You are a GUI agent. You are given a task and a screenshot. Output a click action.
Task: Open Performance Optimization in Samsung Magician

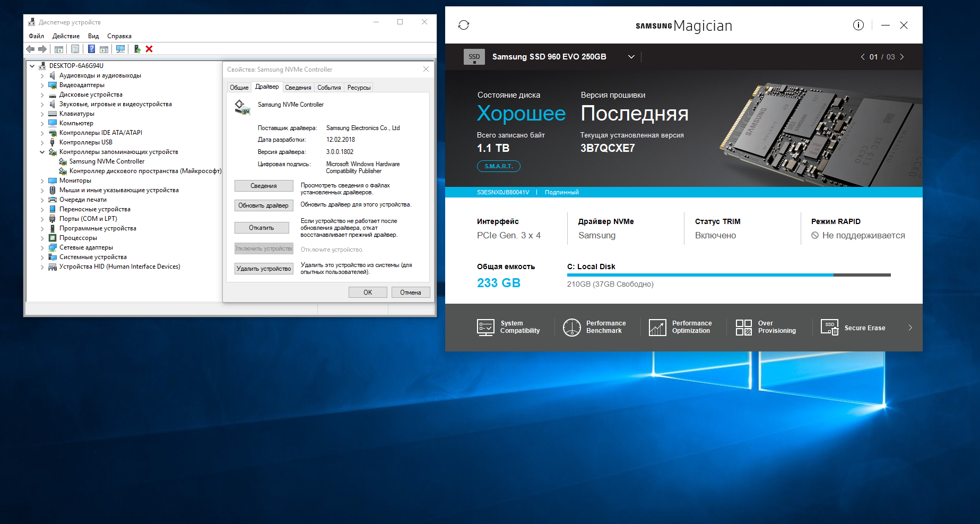[680, 327]
